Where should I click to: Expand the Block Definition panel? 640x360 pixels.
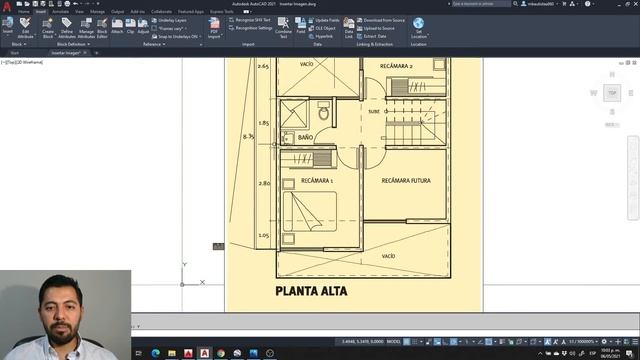click(73, 44)
